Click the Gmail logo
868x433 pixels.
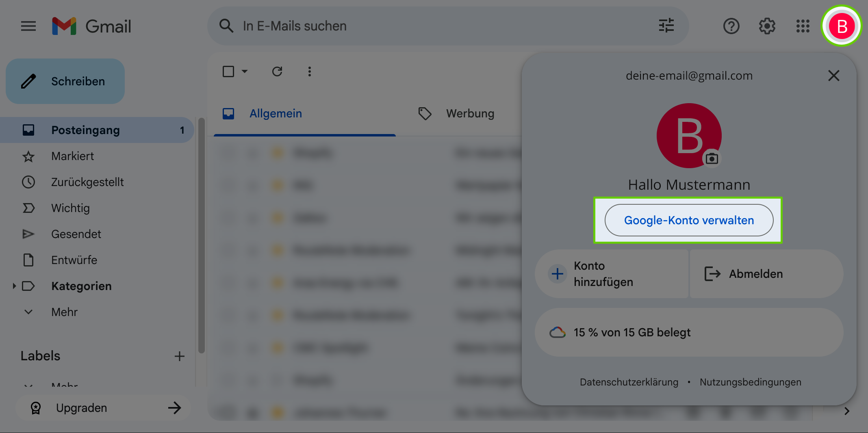point(91,26)
